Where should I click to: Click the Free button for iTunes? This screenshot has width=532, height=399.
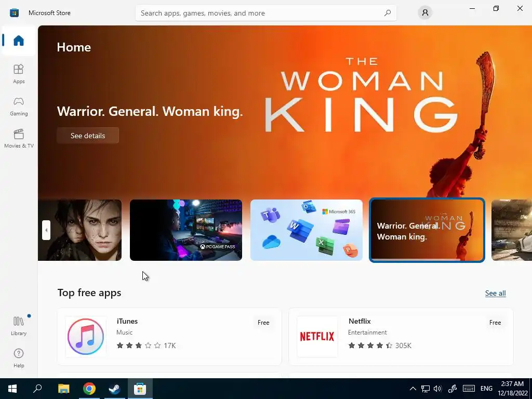(x=263, y=323)
